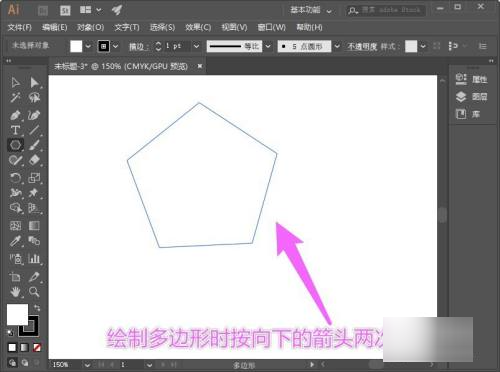This screenshot has height=372, width=500.
Task: Switch to Draw Behind mode
Action: [x=25, y=363]
